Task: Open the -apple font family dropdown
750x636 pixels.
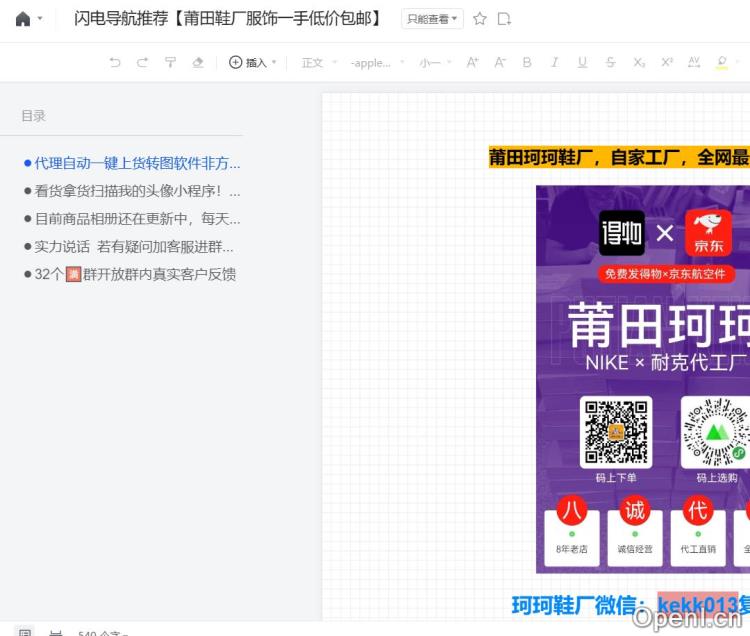Action: [x=377, y=63]
